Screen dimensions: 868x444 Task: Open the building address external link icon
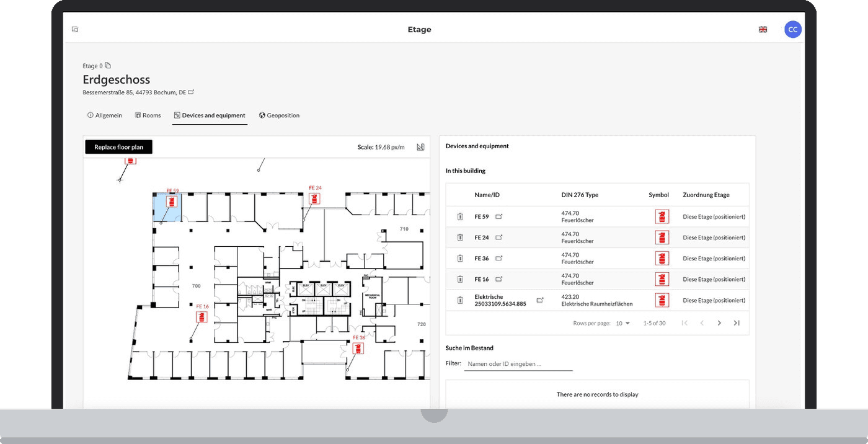192,92
